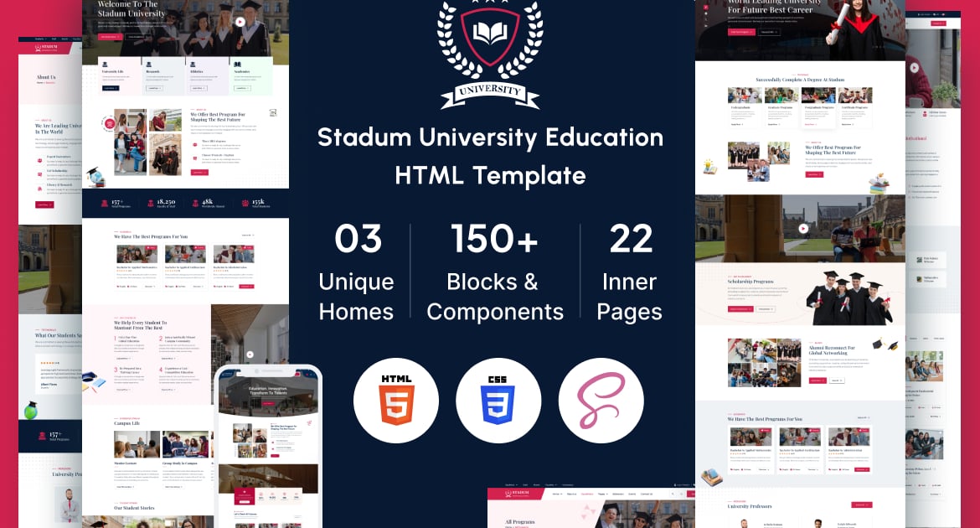
Task: Click the red button under Welcome To The Stadum University
Action: [110, 37]
